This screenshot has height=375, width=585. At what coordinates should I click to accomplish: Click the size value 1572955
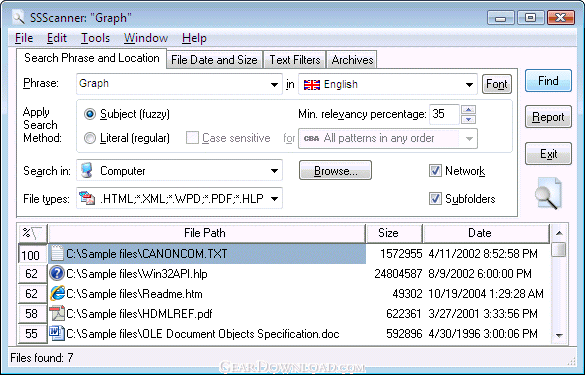coord(401,254)
